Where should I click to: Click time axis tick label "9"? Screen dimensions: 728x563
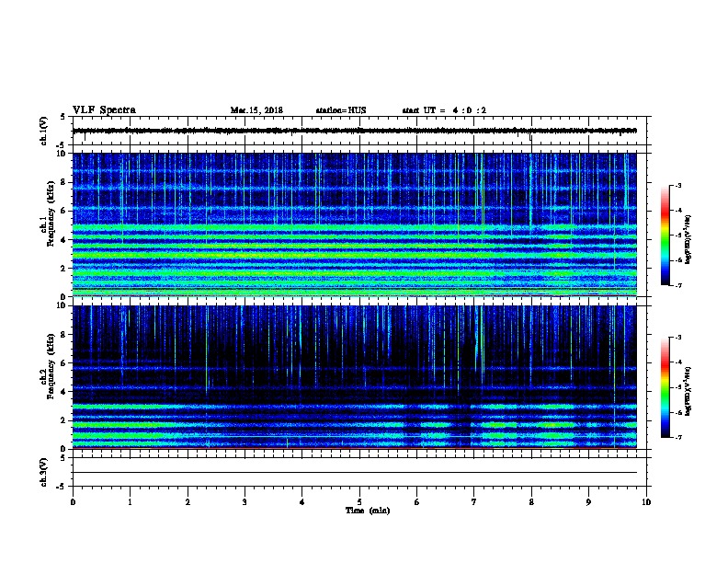(588, 502)
